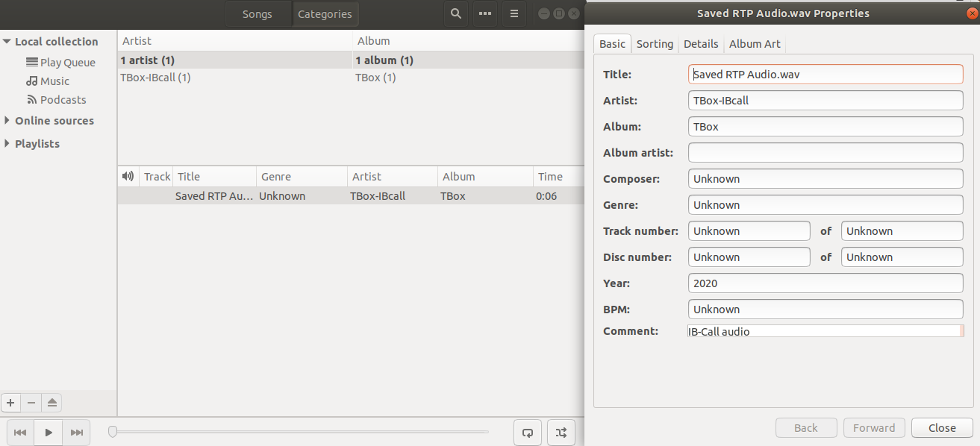The width and height of the screenshot is (980, 446).
Task: Select 'TBox (1)' in Album browser
Action: [469, 78]
